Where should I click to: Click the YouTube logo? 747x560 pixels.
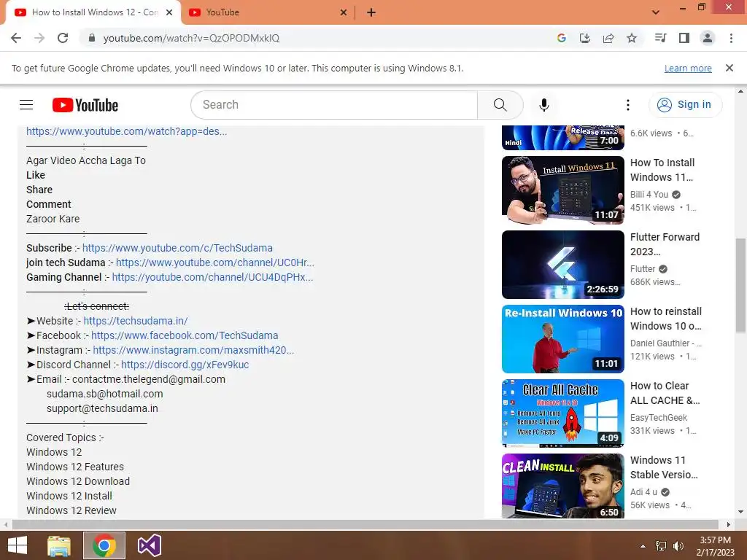tap(85, 105)
